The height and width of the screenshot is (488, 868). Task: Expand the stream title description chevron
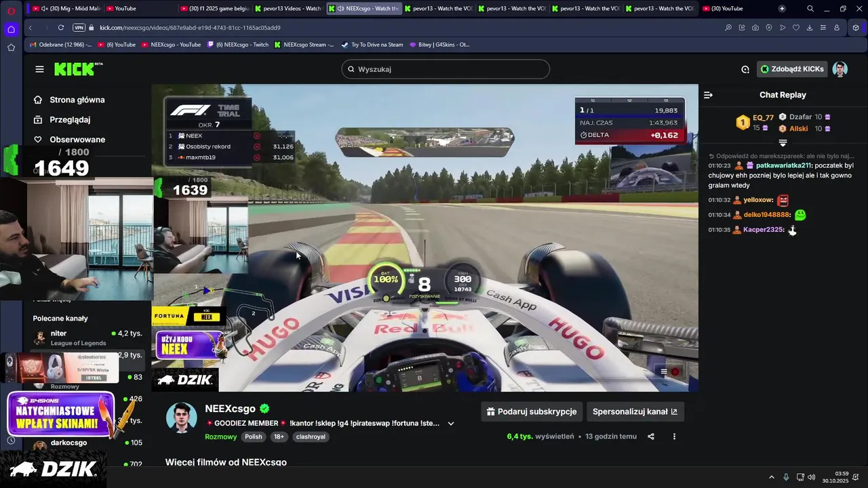tap(451, 424)
